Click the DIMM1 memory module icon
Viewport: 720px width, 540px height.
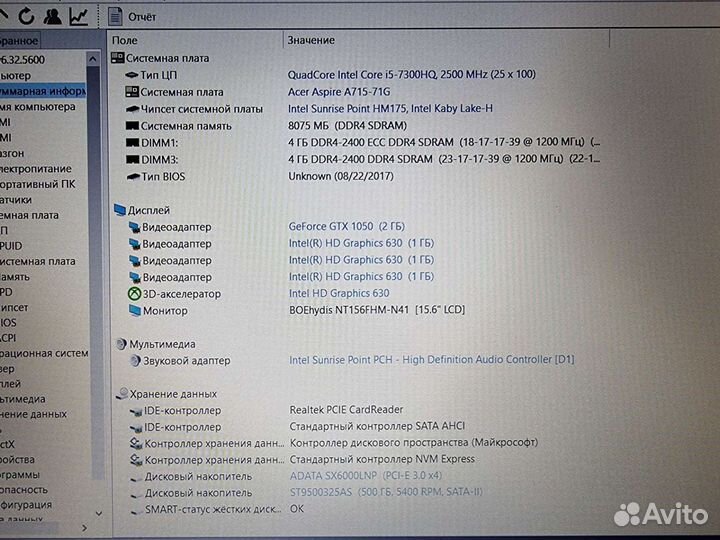(x=132, y=142)
